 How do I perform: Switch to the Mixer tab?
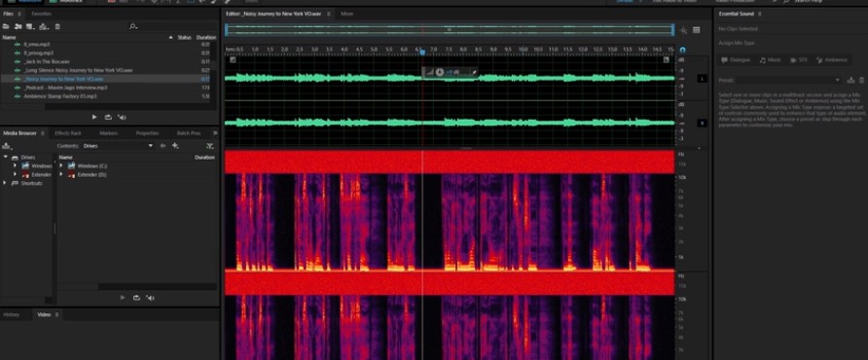(x=347, y=14)
